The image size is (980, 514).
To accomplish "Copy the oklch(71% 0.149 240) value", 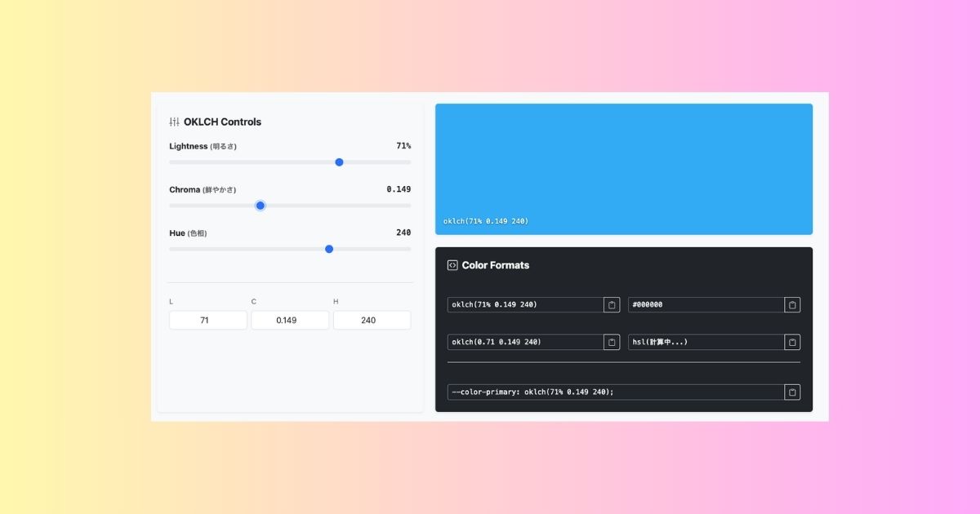I will point(612,305).
